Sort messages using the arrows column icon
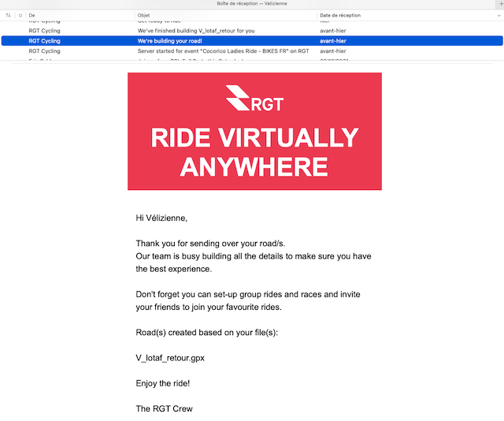The image size is (504, 421). (9, 15)
